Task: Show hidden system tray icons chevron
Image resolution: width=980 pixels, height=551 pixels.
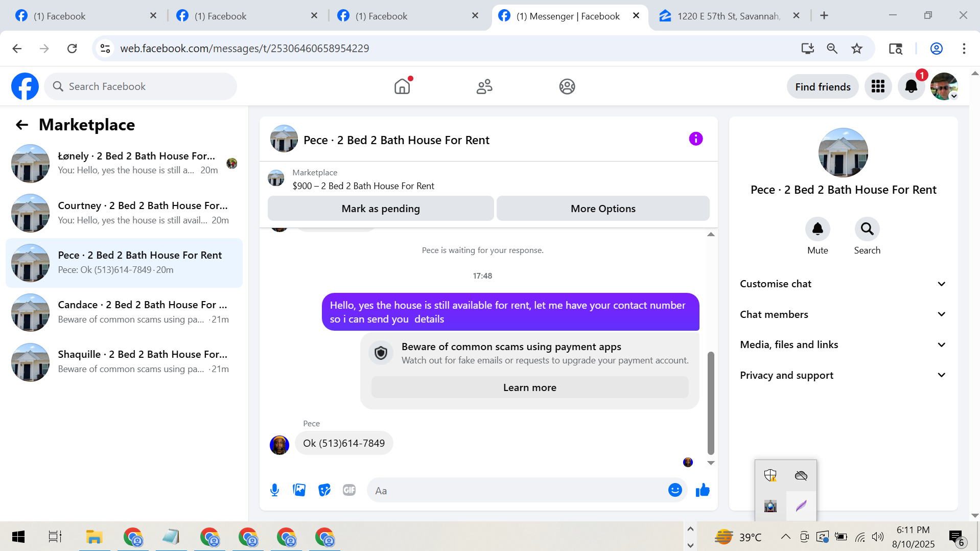Action: 786,537
